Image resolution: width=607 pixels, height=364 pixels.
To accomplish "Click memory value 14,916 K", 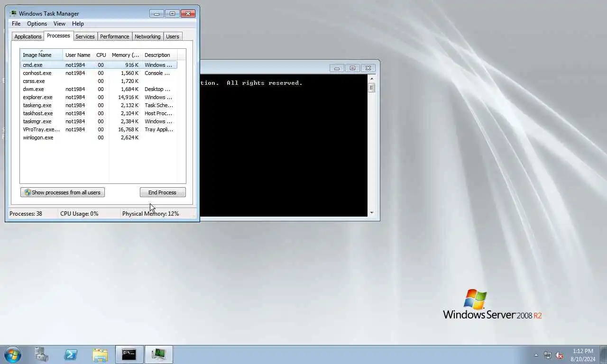I will 128,97.
